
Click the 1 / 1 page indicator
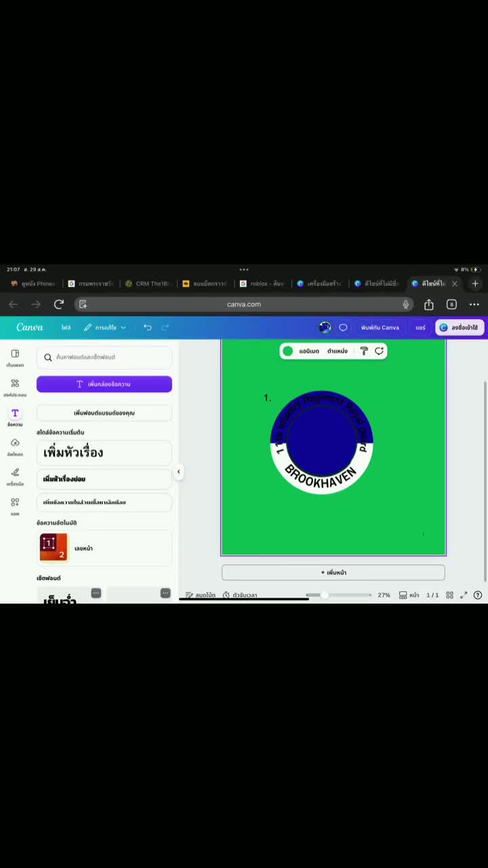pos(432,595)
